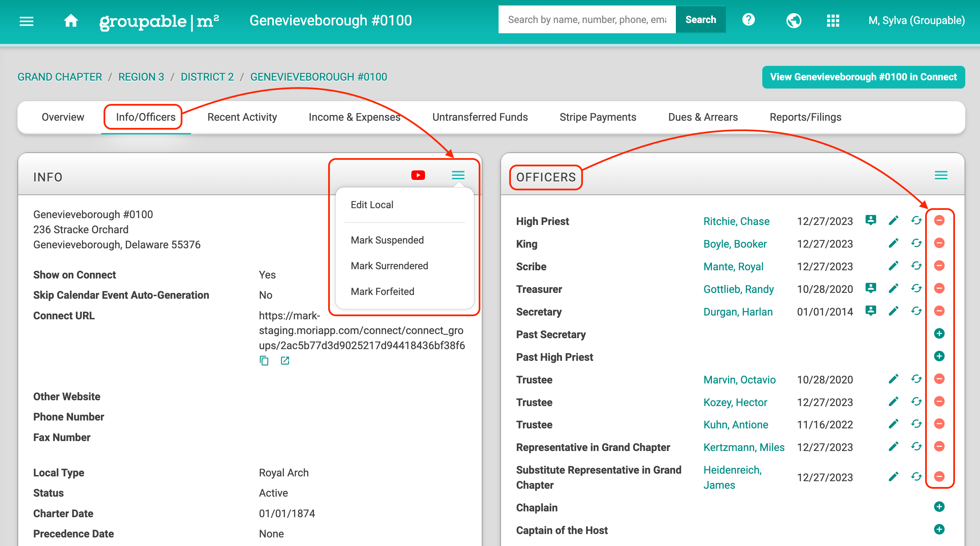View High Priest contact card icon

871,220
